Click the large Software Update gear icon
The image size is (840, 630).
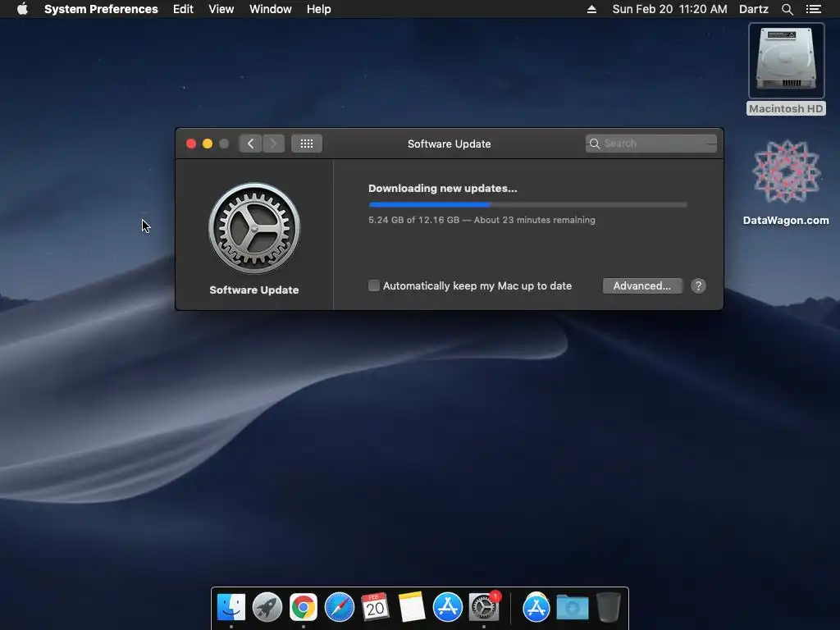pos(254,229)
